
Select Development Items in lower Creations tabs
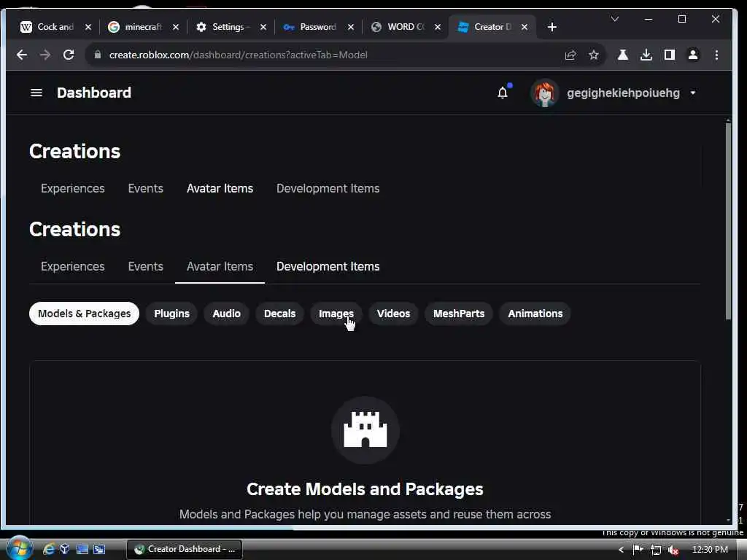coord(328,267)
